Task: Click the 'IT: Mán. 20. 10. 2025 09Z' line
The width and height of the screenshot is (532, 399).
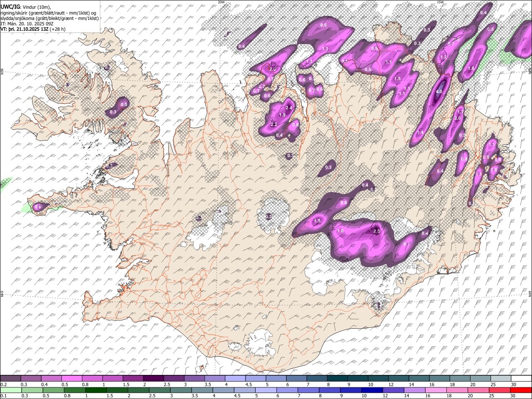Action: pos(27,24)
